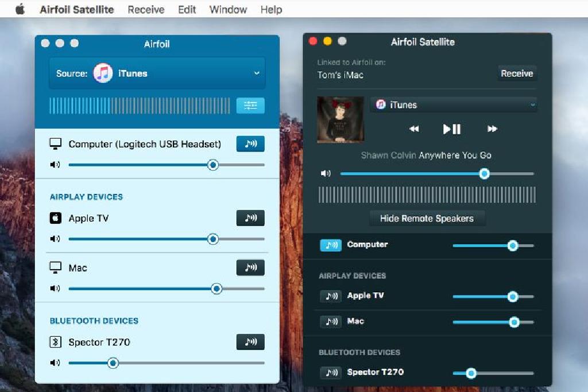Open the Airfoil Satellite app menu
This screenshot has width=588, height=392.
point(77,9)
